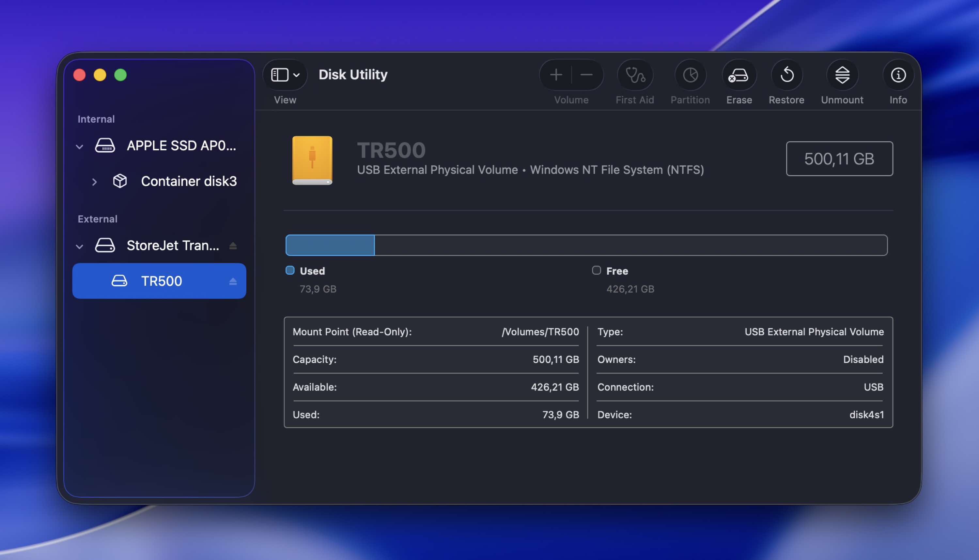The image size is (979, 560).
Task: Click the First Aid label
Action: click(635, 99)
